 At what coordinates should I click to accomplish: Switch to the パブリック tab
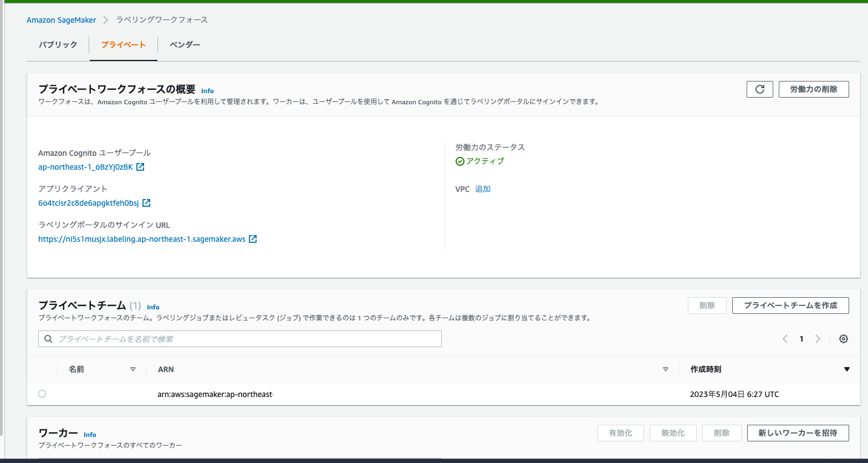tap(58, 44)
